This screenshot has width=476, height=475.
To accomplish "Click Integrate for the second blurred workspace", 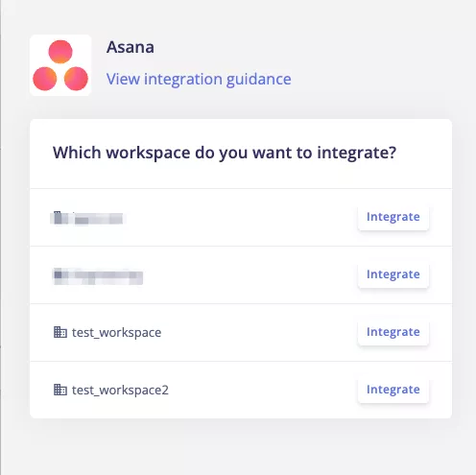I will point(393,274).
